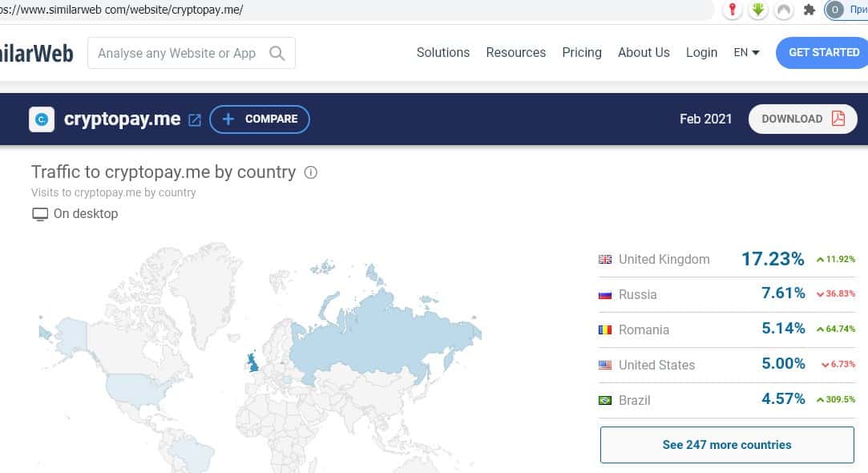Screen dimensions: 868x473
Task: Open the red pin browser extension
Action: 733,10
